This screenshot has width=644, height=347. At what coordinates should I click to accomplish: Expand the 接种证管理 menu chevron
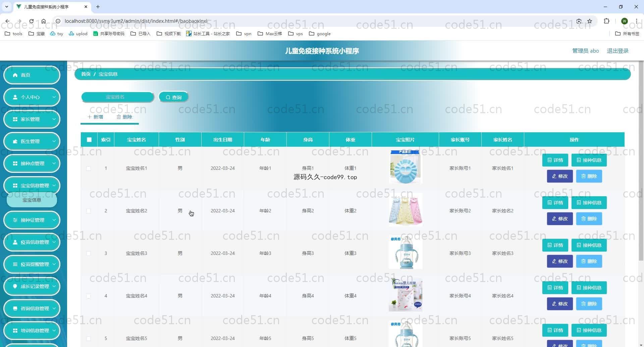(54, 220)
